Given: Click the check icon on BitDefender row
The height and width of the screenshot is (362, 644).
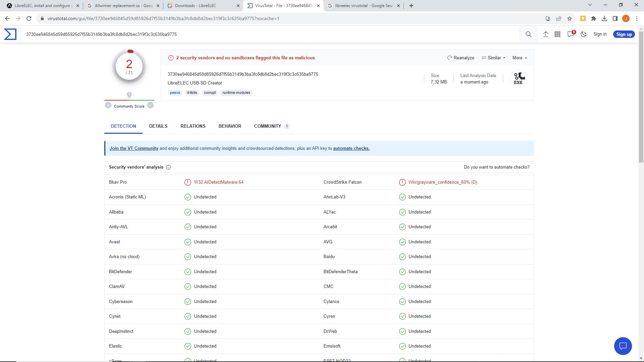Looking at the screenshot, I should [x=188, y=272].
